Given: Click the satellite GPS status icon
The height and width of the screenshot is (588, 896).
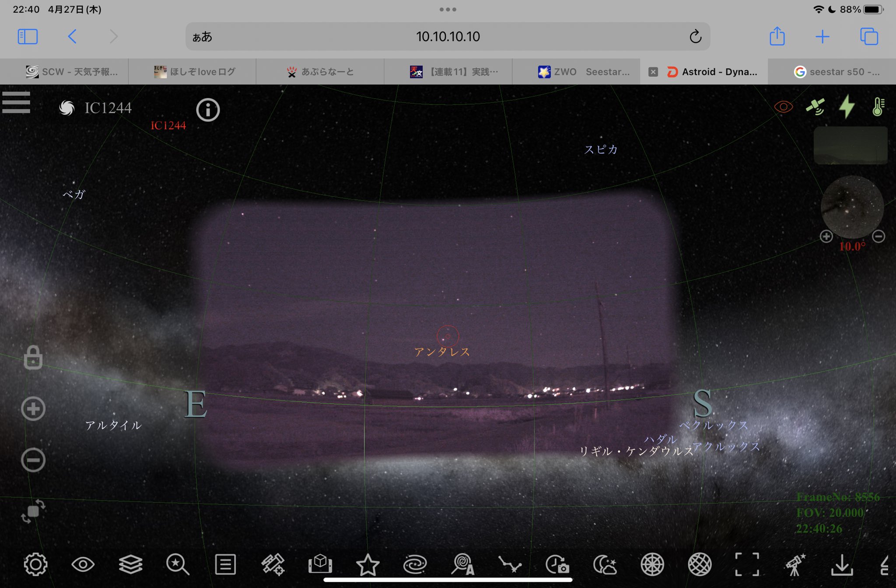Looking at the screenshot, I should (815, 106).
